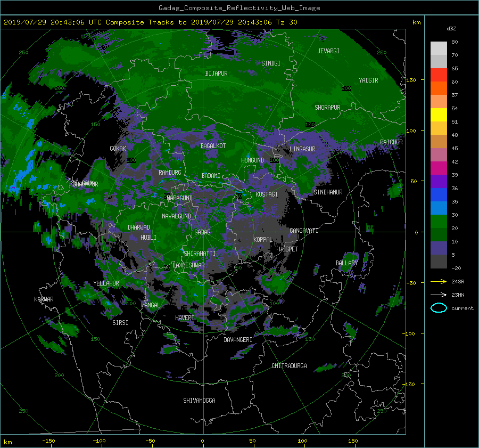Click the CHITRADURGA city label
Screen dimensions: 479x448
coord(290,366)
